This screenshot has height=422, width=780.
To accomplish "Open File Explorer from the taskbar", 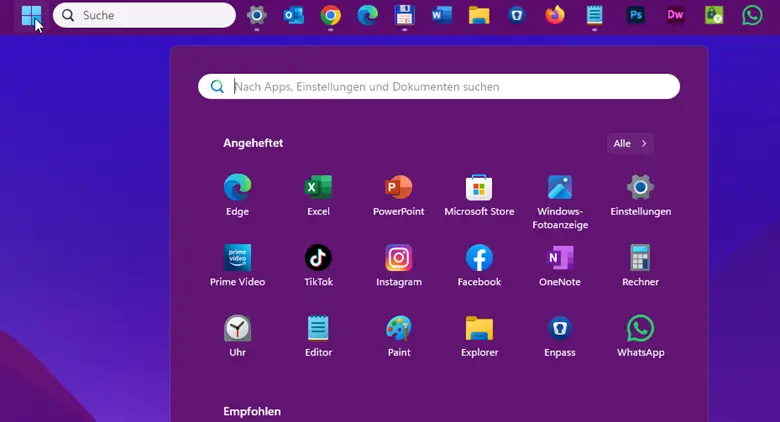I will (x=479, y=15).
